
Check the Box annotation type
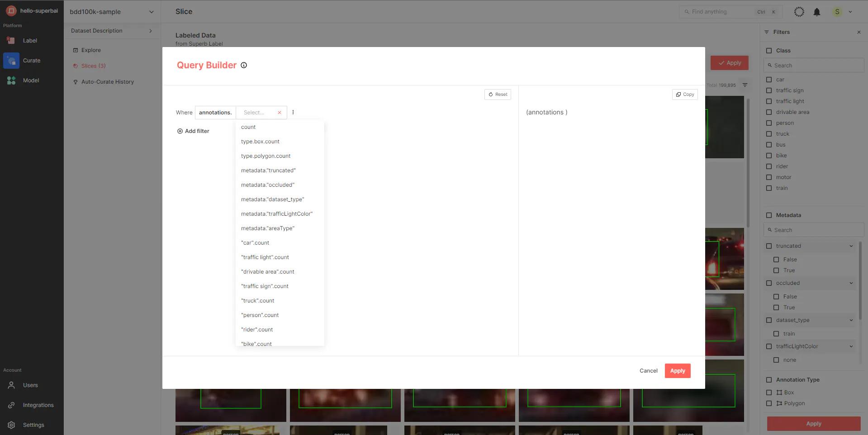coord(769,392)
